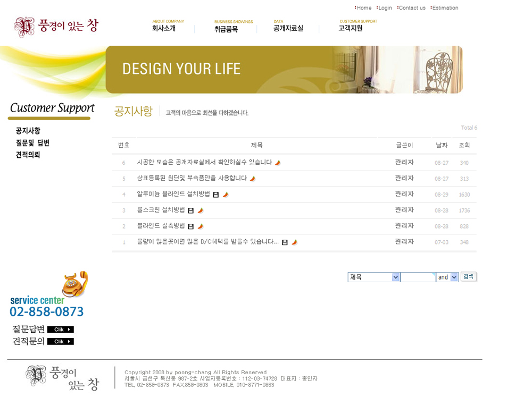The height and width of the screenshot is (405, 532).
Task: Select 견적의뢰 in the left sidebar
Action: 28,155
